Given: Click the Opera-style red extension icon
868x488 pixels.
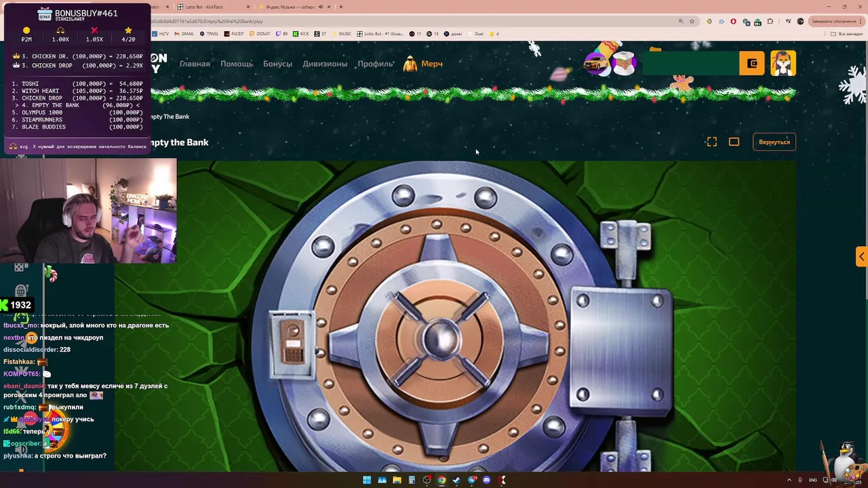Looking at the screenshot, I should tap(733, 21).
